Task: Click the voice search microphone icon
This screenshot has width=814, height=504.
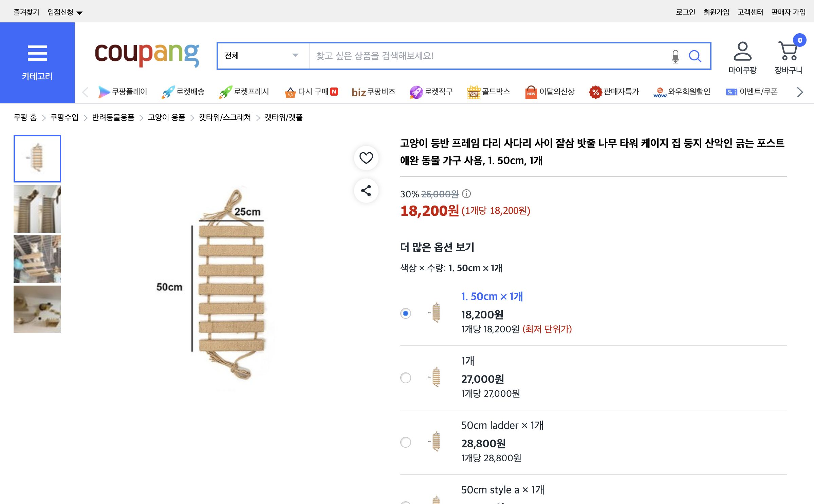Action: click(x=675, y=56)
